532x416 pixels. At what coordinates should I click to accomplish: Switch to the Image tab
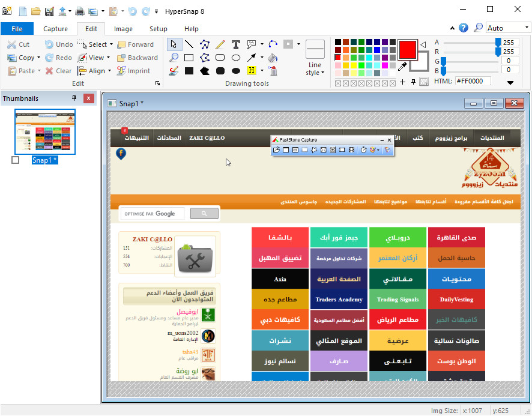pyautogui.click(x=123, y=29)
